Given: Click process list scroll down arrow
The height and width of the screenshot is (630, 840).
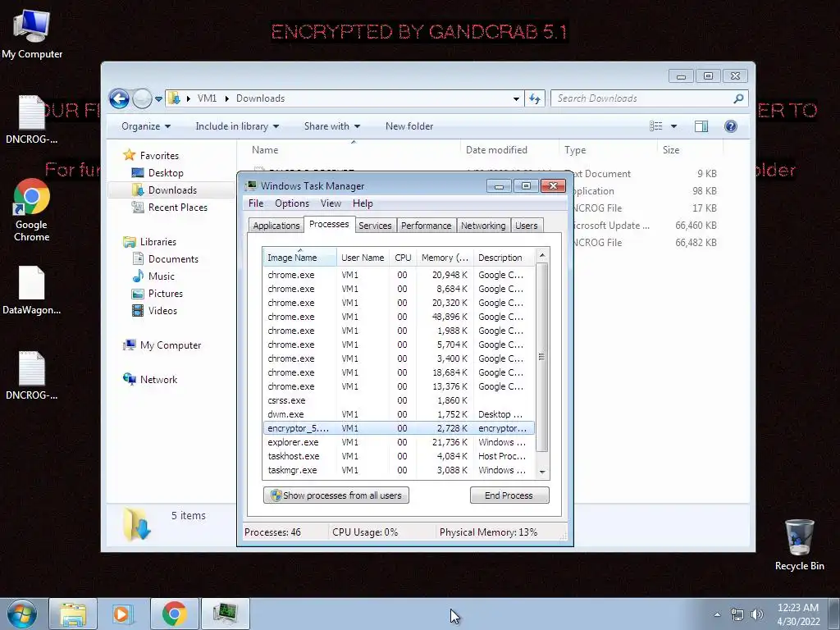Looking at the screenshot, I should click(x=542, y=472).
